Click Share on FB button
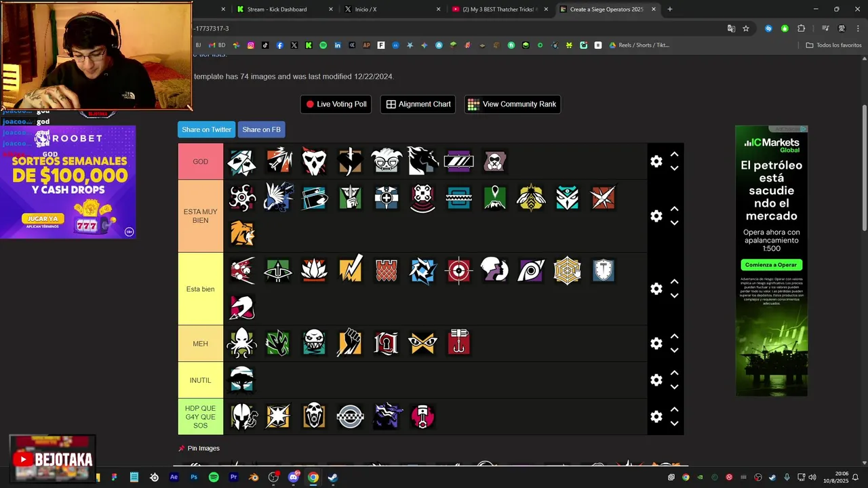868x488 pixels. pyautogui.click(x=261, y=129)
